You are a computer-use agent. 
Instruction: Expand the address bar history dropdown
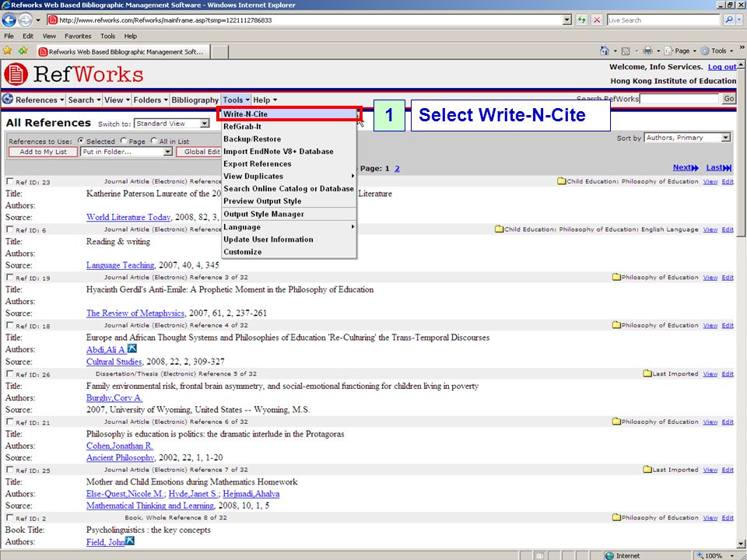(567, 20)
